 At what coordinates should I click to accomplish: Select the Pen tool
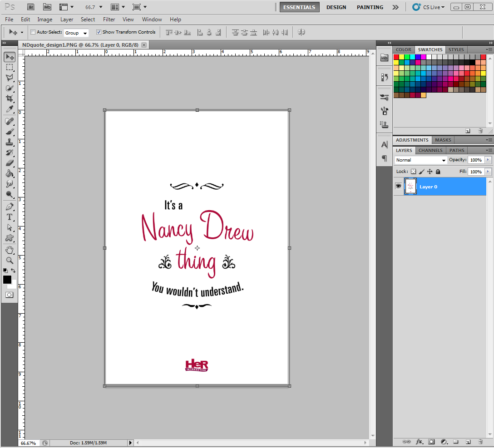click(x=10, y=207)
